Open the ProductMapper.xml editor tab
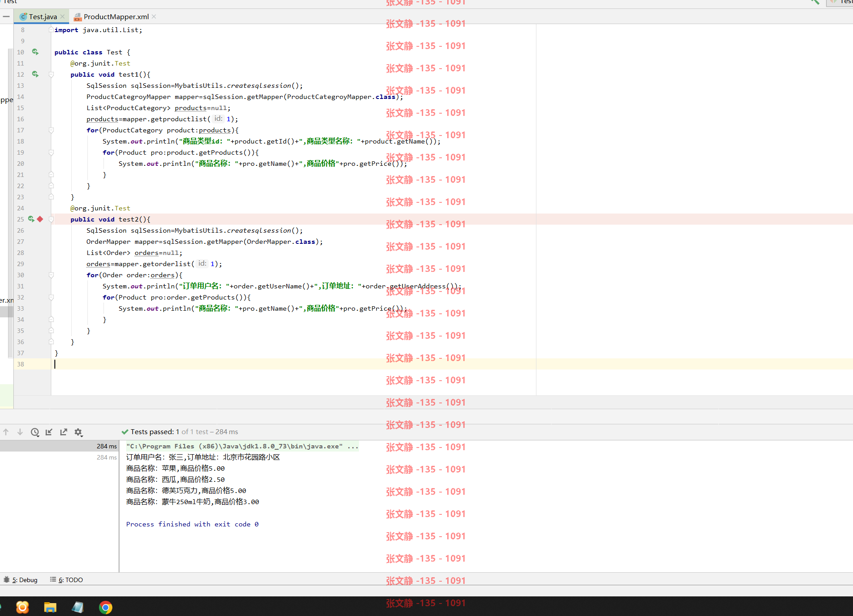 [115, 16]
